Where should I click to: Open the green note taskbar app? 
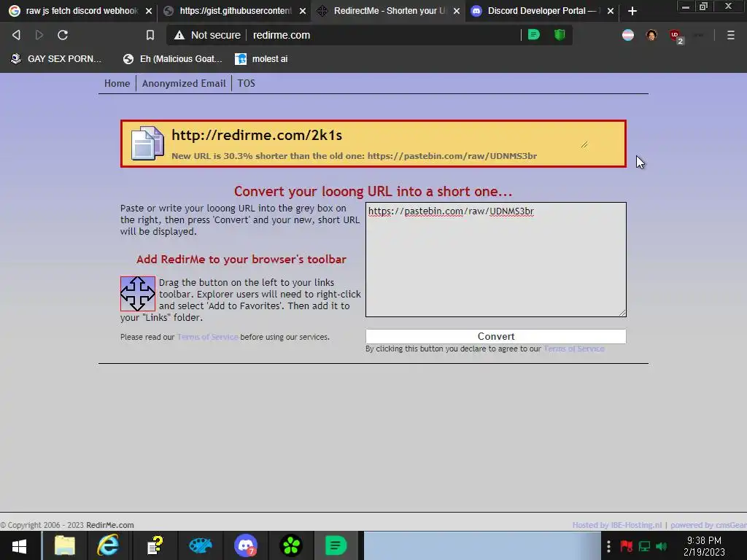coord(336,545)
